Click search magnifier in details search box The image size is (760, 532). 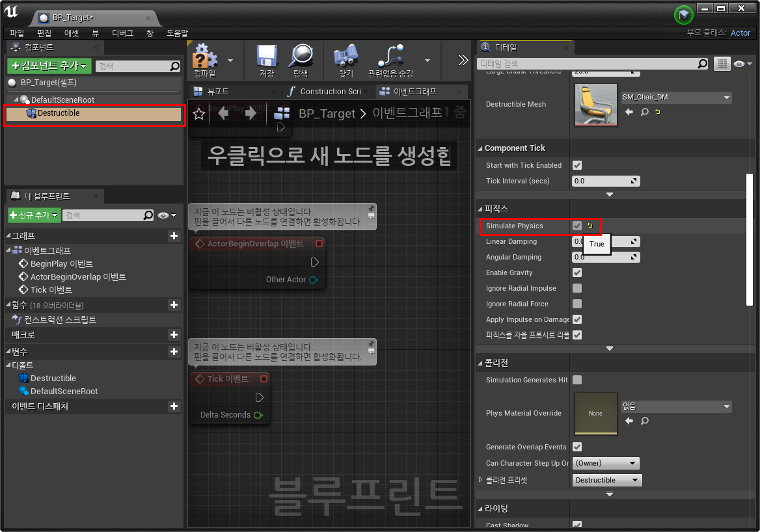click(x=702, y=64)
